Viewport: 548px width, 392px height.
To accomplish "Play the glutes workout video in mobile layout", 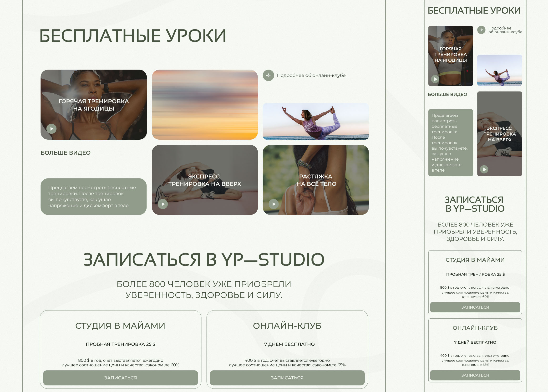I will click(x=435, y=79).
